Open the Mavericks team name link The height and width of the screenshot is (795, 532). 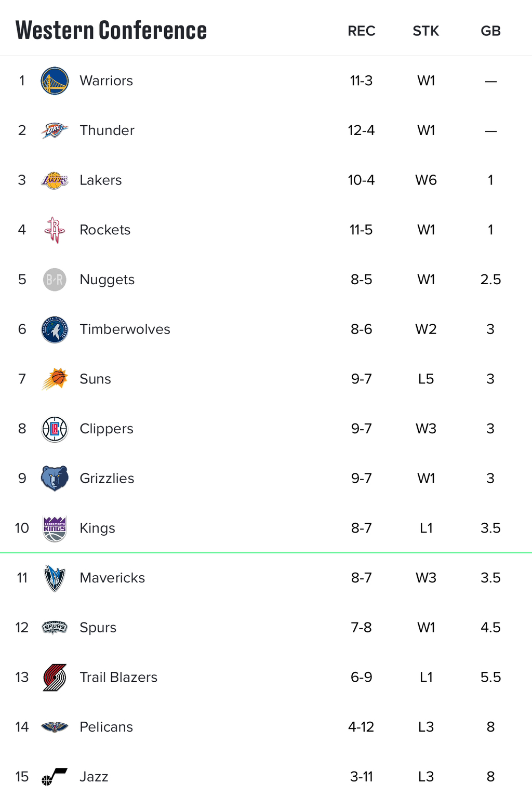112,578
